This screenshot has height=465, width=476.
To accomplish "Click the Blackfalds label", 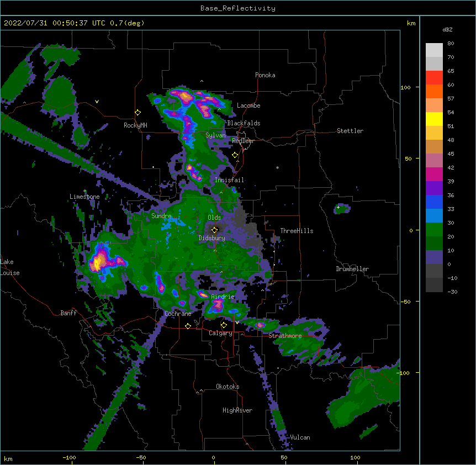I will point(244,123).
